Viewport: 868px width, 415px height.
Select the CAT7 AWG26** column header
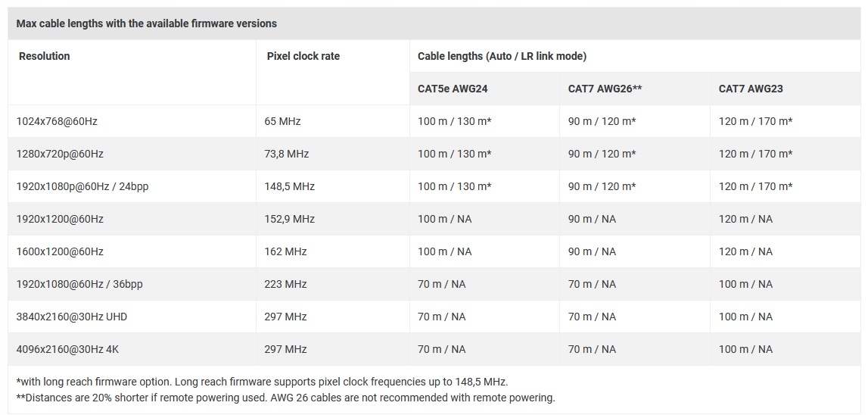tap(605, 89)
